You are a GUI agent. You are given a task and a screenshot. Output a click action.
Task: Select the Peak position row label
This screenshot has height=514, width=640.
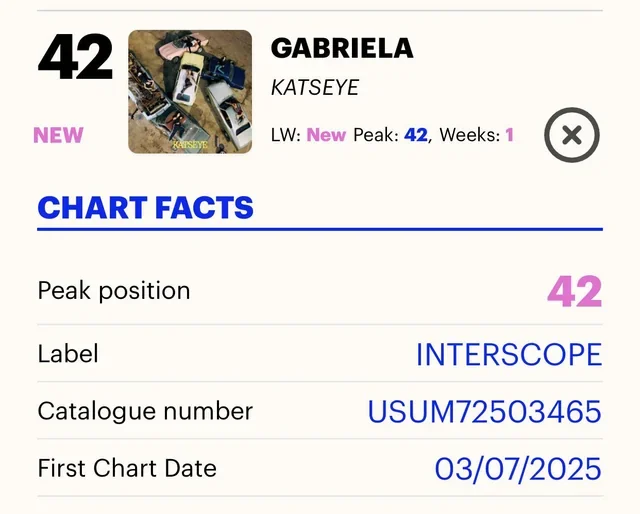[x=114, y=291]
